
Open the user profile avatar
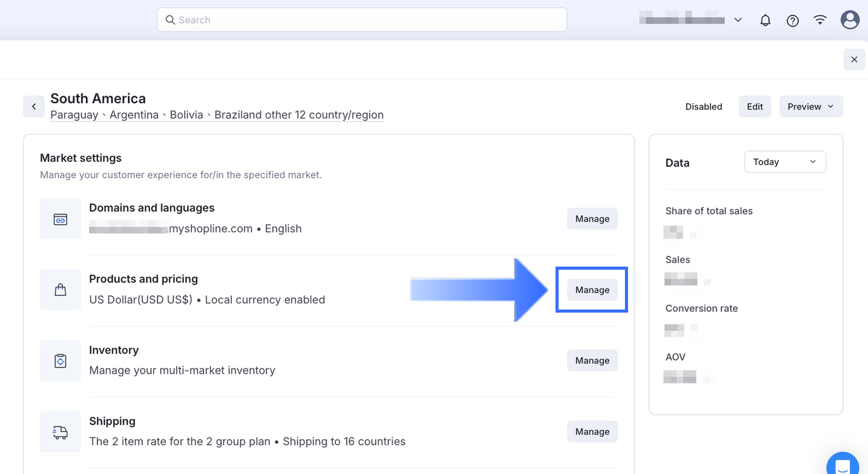[850, 20]
